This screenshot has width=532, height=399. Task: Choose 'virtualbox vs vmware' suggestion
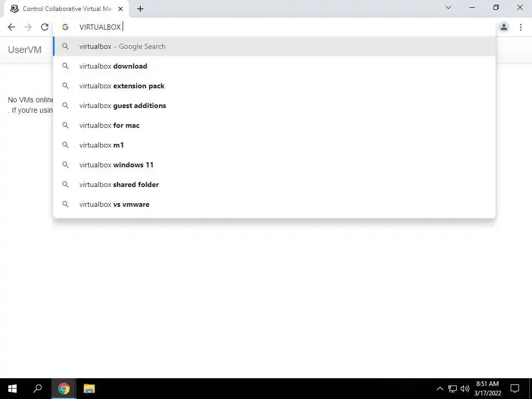[274, 204]
